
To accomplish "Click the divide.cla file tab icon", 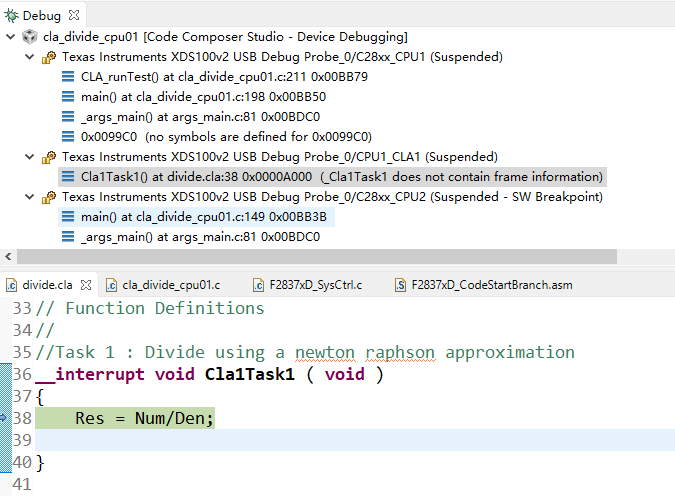I will pos(11,285).
